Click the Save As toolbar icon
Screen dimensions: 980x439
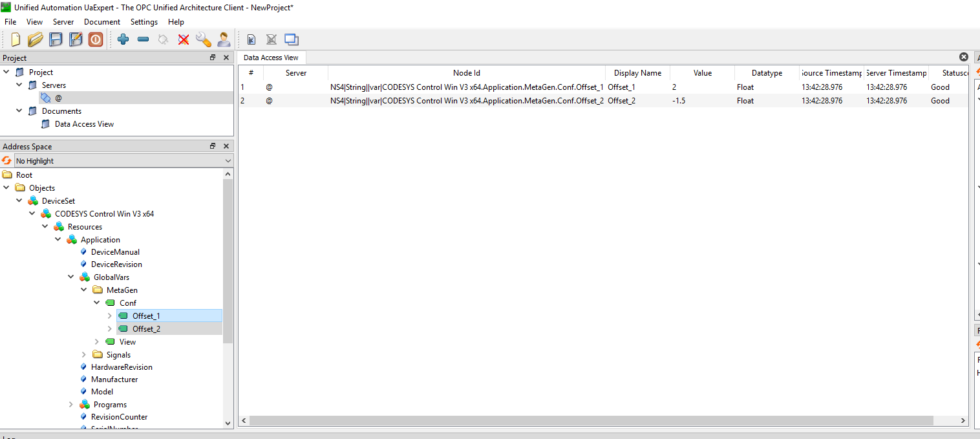click(x=76, y=39)
